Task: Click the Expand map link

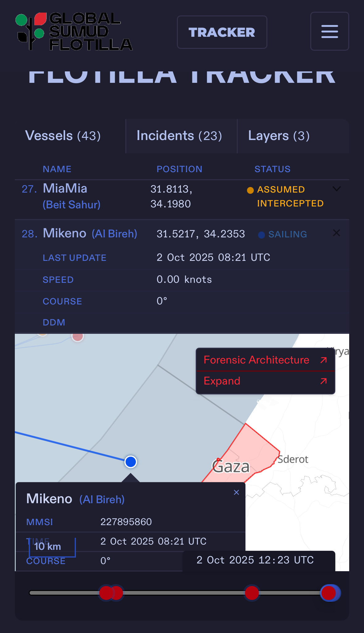Action: tap(222, 381)
